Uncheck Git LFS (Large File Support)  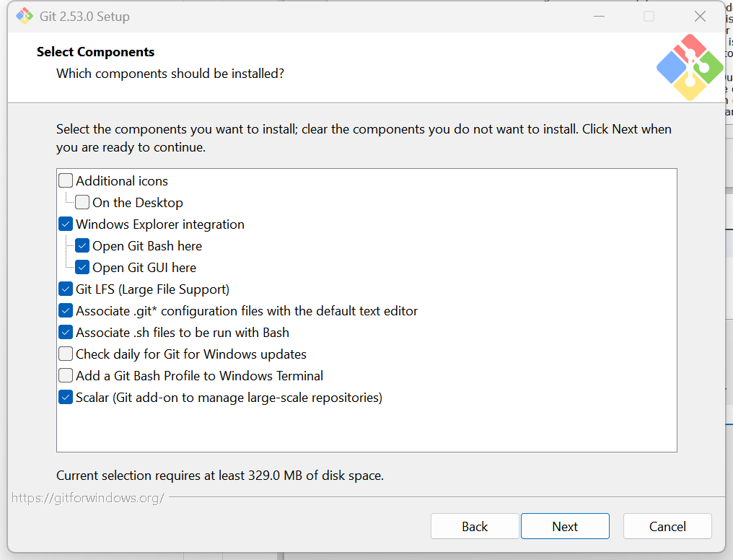coord(66,289)
